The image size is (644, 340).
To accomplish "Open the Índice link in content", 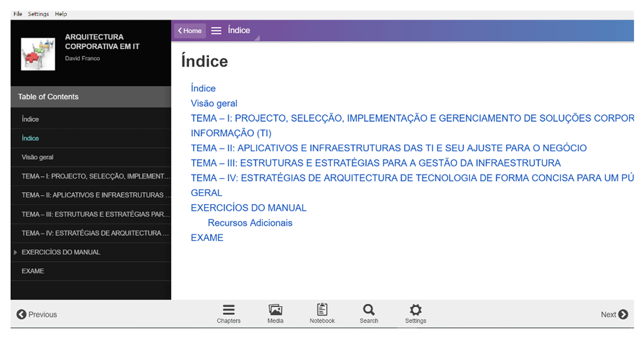I will coord(203,89).
